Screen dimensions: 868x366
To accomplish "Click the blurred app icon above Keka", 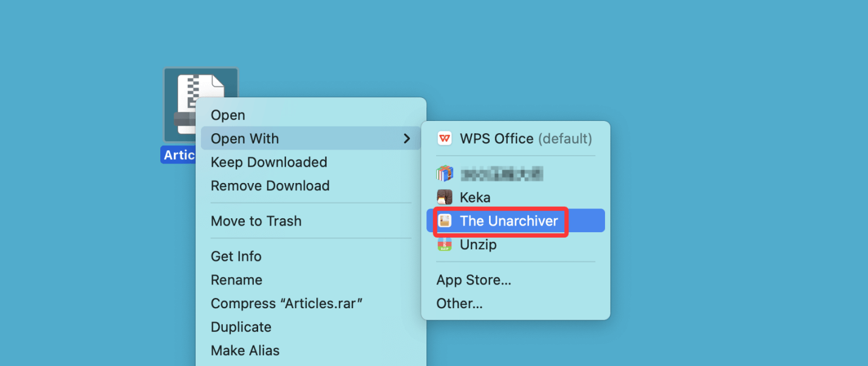I will pos(445,174).
